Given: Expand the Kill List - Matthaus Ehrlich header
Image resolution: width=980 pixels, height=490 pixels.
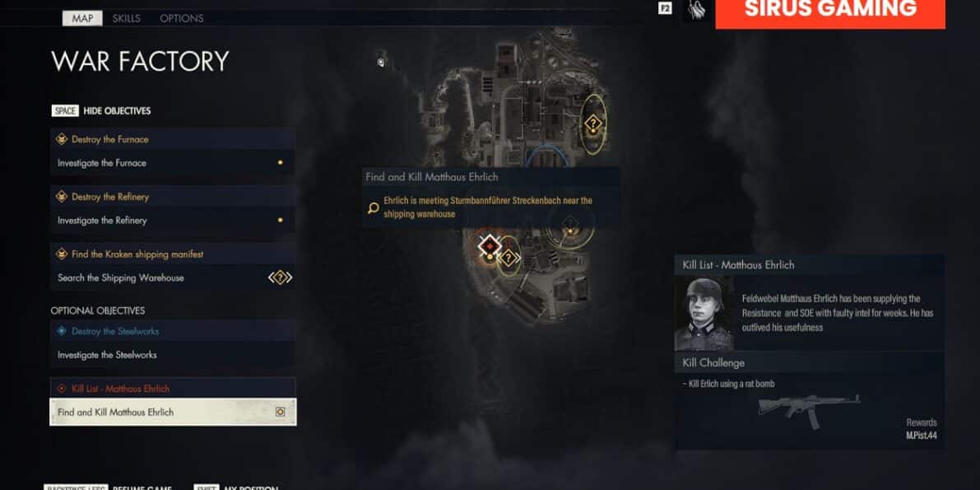Looking at the screenshot, I should pyautogui.click(x=173, y=389).
